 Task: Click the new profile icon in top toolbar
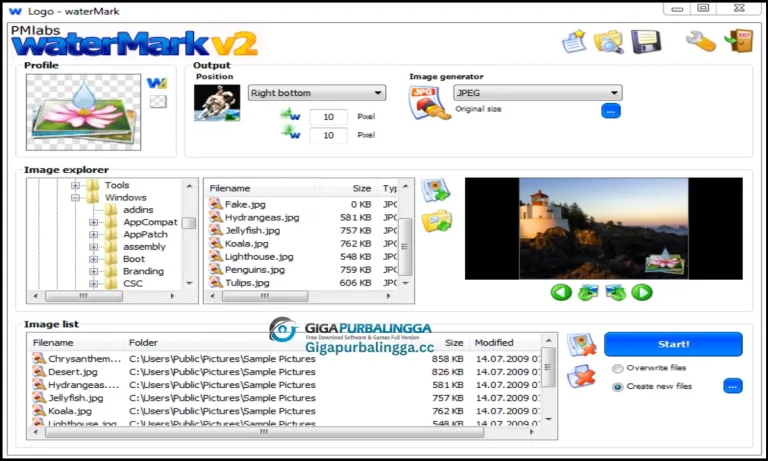574,41
